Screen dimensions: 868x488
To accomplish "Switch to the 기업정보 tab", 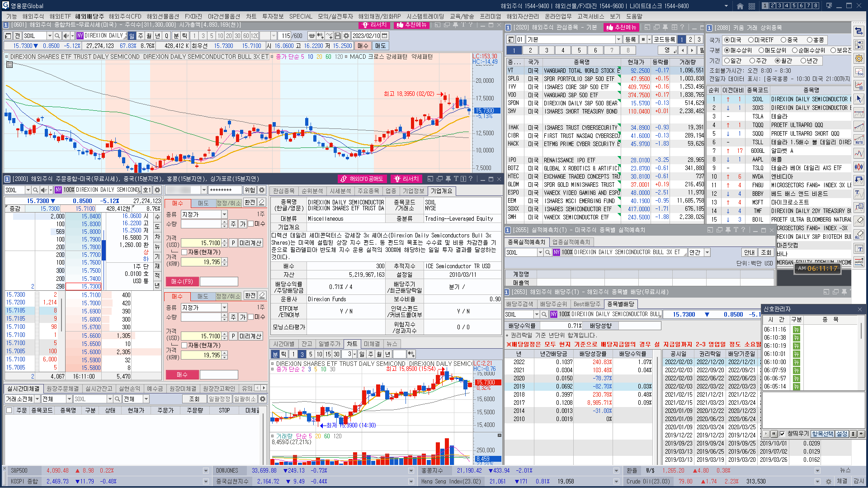I will (413, 191).
